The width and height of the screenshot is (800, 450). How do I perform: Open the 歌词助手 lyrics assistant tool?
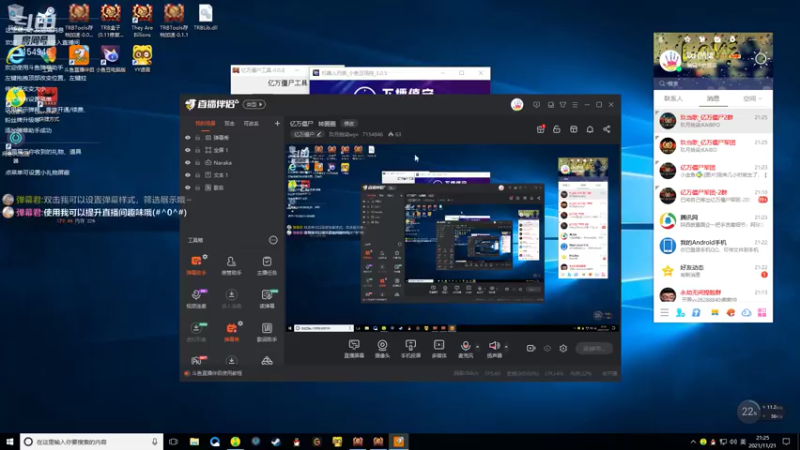[267, 332]
